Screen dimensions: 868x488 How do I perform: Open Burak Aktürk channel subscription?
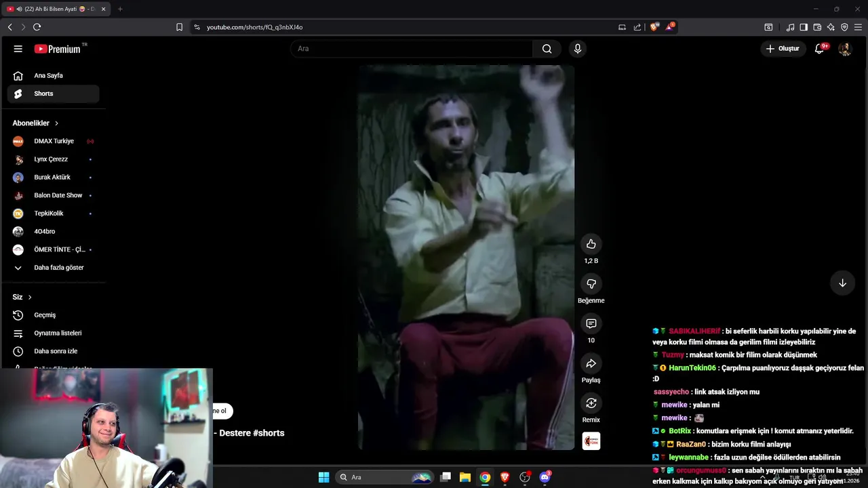53,177
